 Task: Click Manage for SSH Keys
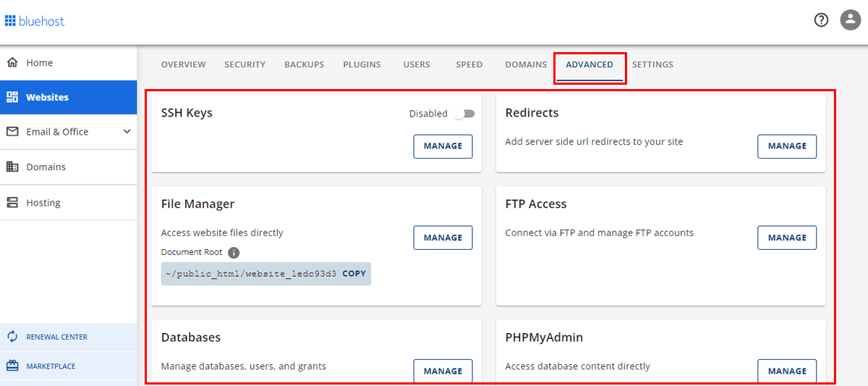[x=443, y=146]
